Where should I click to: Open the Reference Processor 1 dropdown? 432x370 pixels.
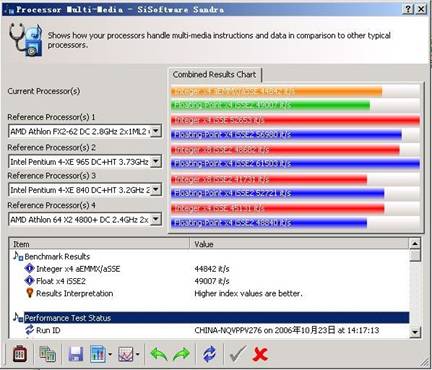156,131
